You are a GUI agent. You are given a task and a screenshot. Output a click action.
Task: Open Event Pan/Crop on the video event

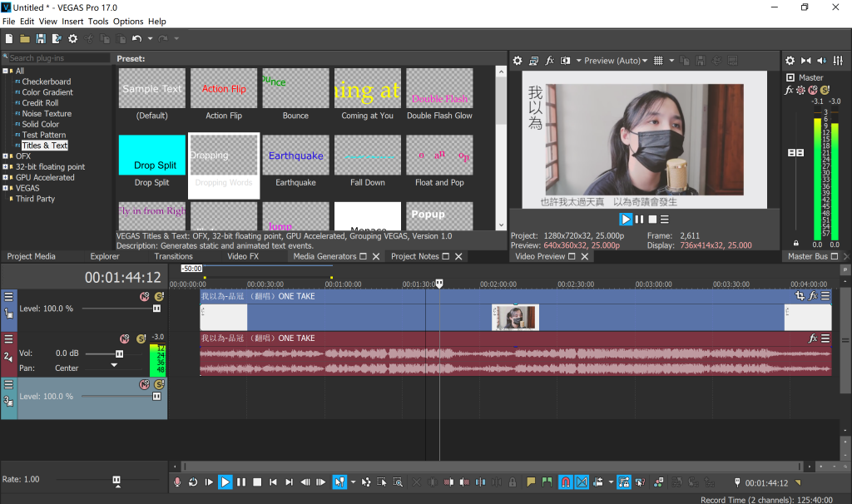800,296
